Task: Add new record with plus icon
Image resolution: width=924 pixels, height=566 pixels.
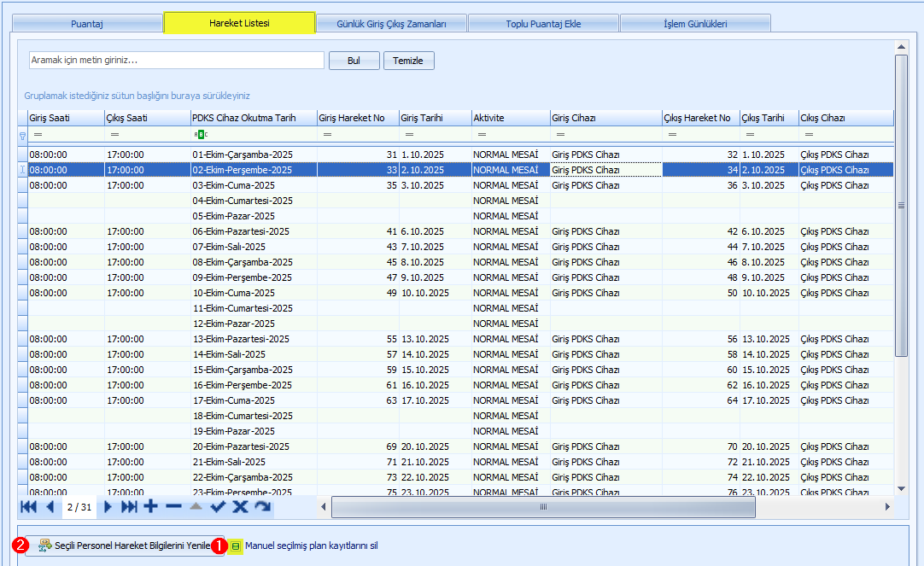Action: [151, 507]
